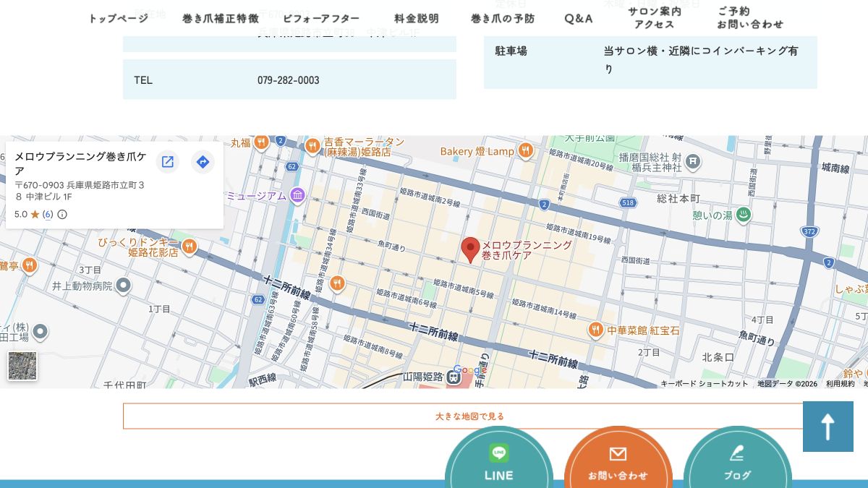Open the 巻き爪補正特徴 nav item
Image resolution: width=868 pixels, height=488 pixels.
point(221,19)
